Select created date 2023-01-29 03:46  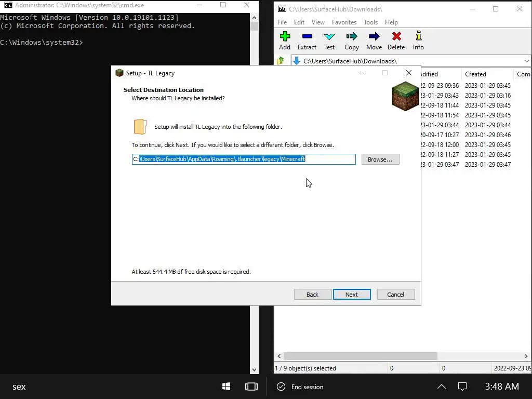coord(487,135)
